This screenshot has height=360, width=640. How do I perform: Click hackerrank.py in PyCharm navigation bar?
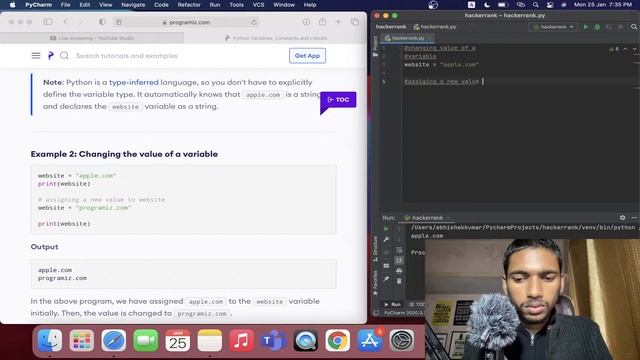pos(435,27)
